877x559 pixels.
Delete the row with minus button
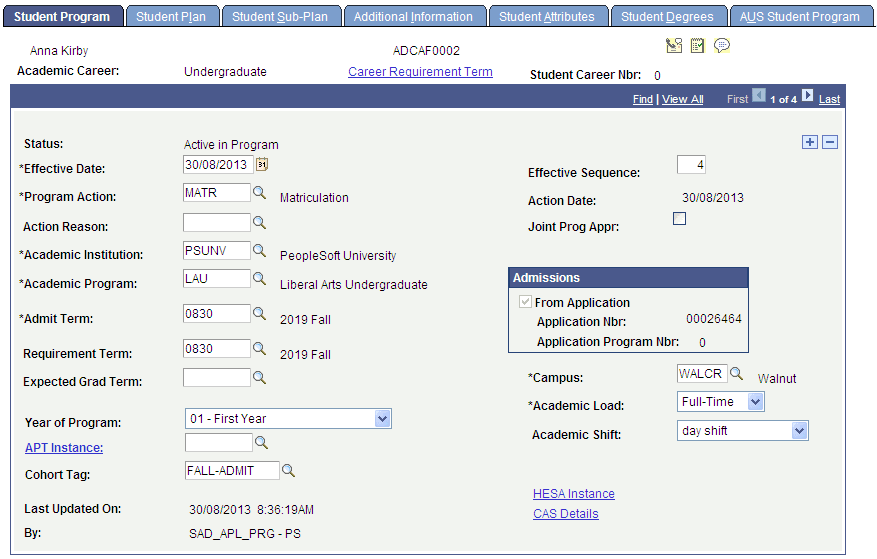pos(830,142)
